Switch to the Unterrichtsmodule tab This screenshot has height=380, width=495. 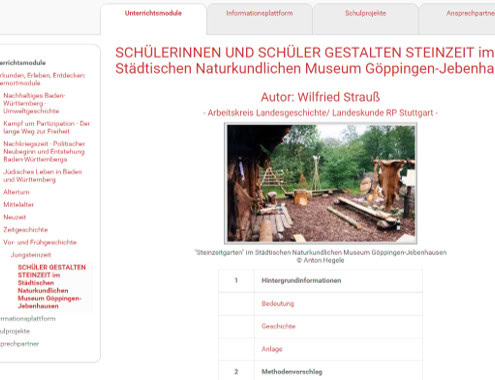pyautogui.click(x=153, y=13)
